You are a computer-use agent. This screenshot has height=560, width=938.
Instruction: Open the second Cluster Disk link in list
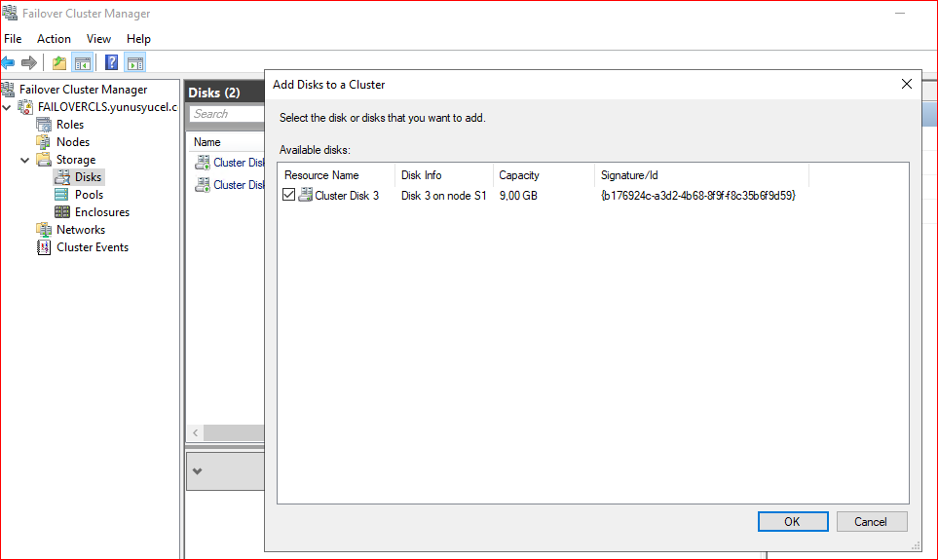click(239, 185)
